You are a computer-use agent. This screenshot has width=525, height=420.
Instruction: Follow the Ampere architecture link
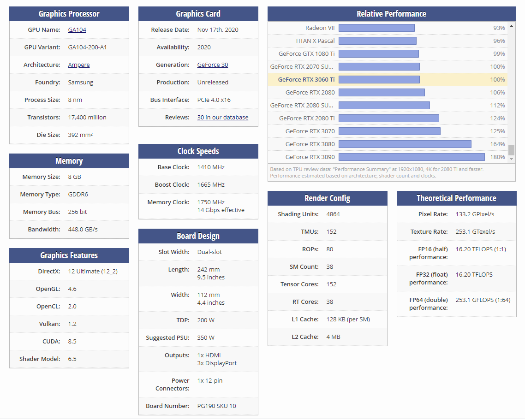(79, 65)
